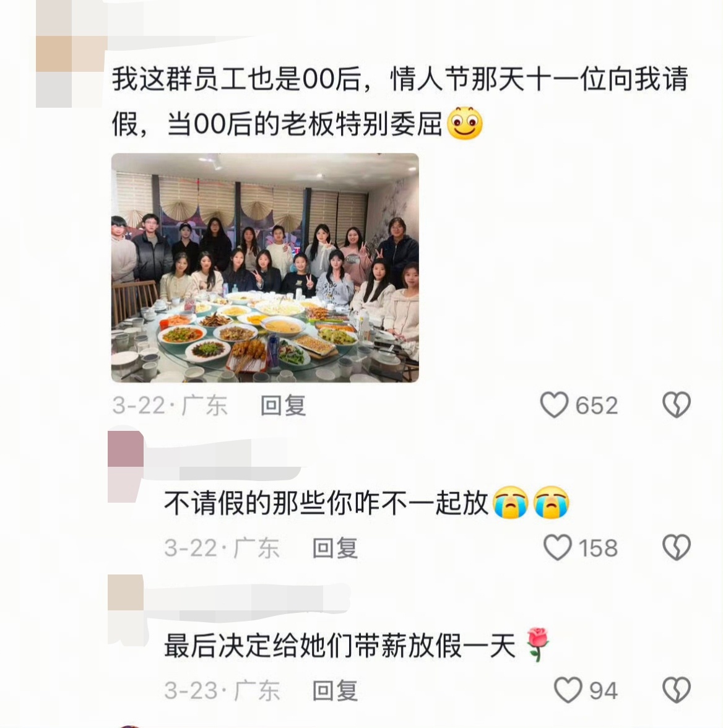This screenshot has height=728, width=723.
Task: Open the group dinner photo
Action: point(265,268)
